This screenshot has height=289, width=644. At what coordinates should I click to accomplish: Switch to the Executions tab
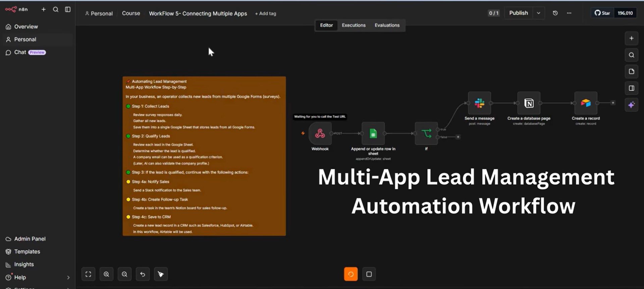(x=354, y=25)
